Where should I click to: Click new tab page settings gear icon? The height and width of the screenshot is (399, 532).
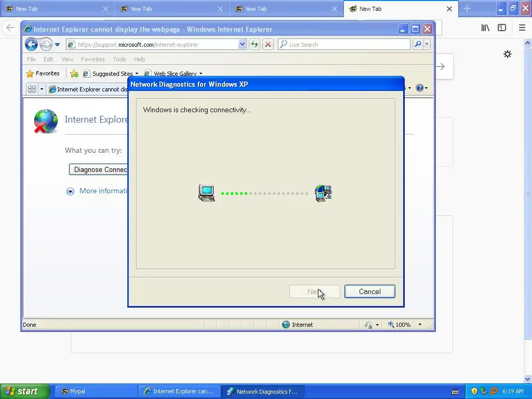pos(507,54)
